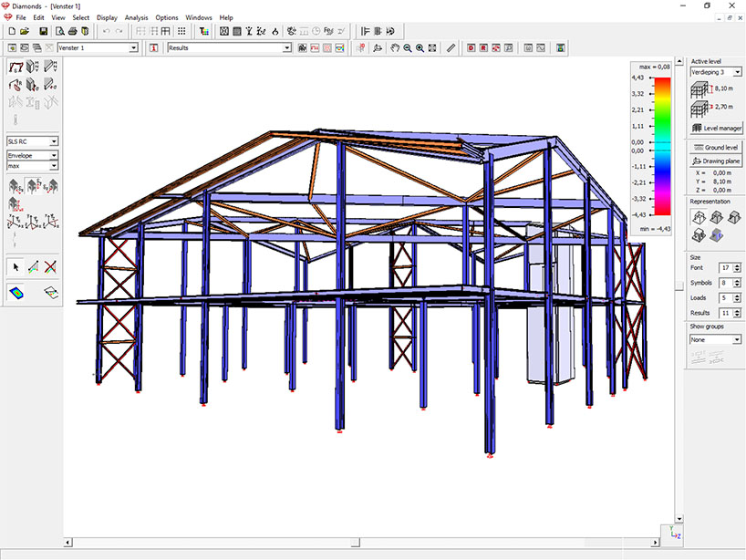The image size is (746, 560).
Task: Select second stress display house icon
Action: click(x=33, y=185)
